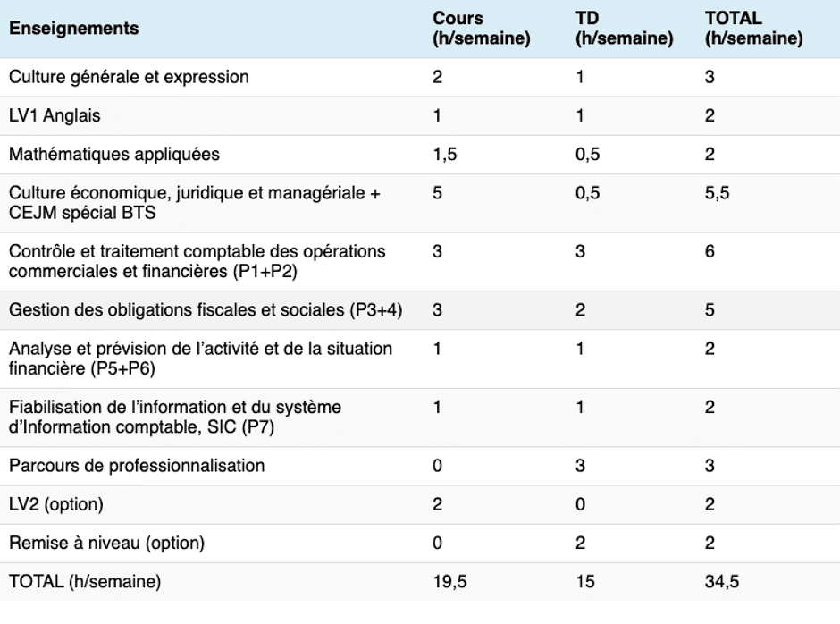
Task: Select the LV1 Anglais row label
Action: [x=55, y=115]
